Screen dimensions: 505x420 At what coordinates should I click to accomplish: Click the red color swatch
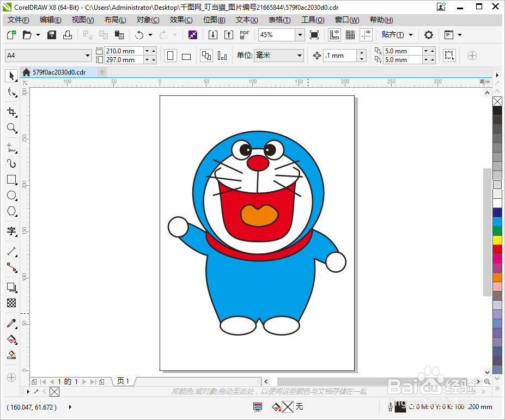[x=497, y=249]
